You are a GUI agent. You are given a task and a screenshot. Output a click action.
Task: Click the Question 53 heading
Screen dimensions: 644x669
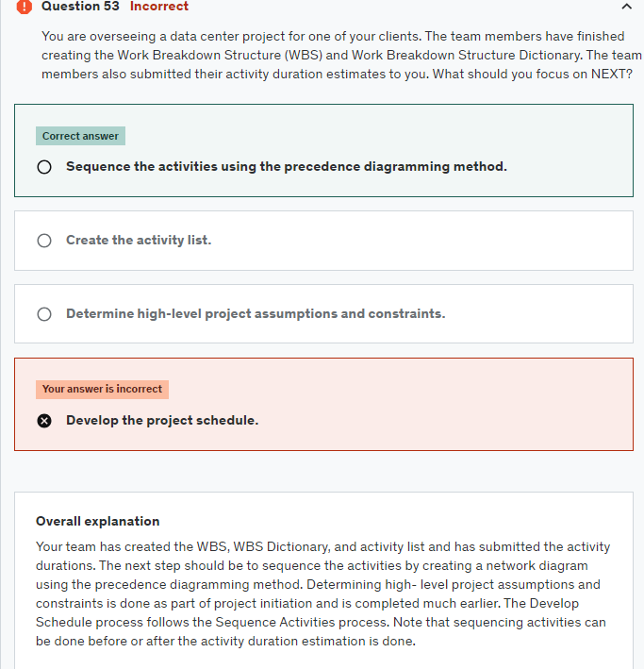[80, 7]
